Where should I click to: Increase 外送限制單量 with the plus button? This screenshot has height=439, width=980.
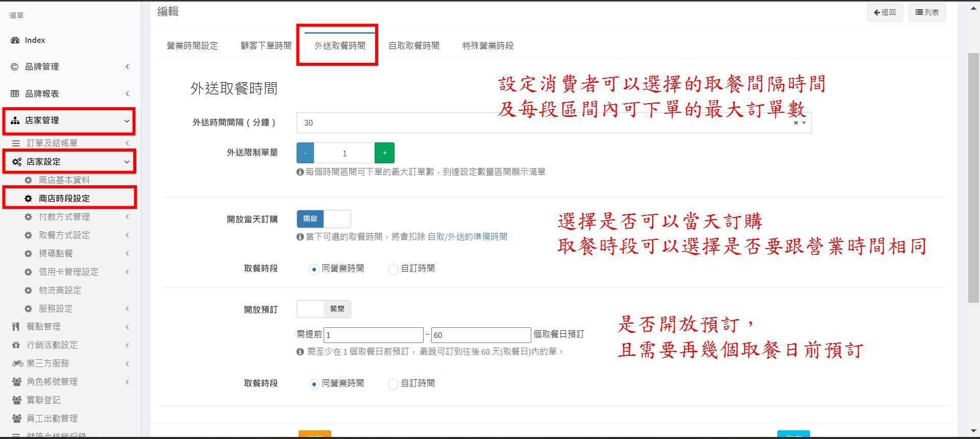(x=384, y=153)
